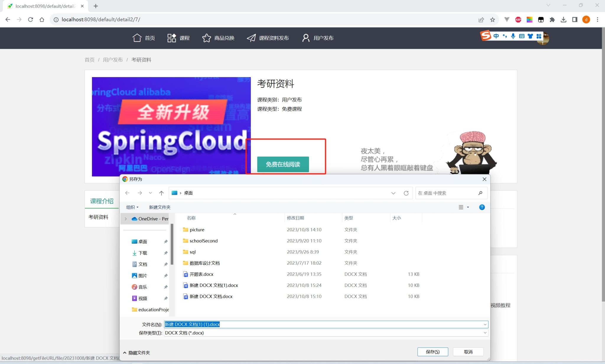Viewport: 605px width, 364px height.
Task: Open the dialog help question-mark icon
Action: (482, 207)
